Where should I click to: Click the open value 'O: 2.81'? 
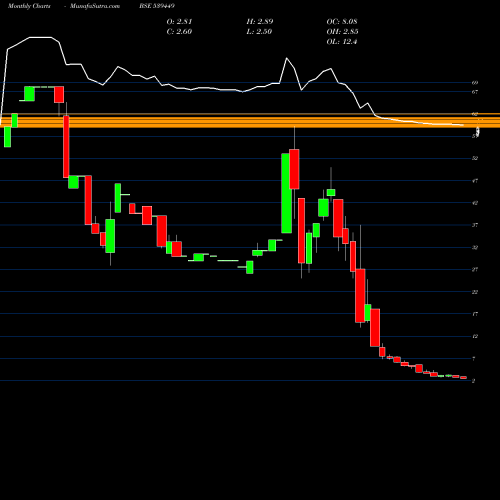pyautogui.click(x=179, y=22)
